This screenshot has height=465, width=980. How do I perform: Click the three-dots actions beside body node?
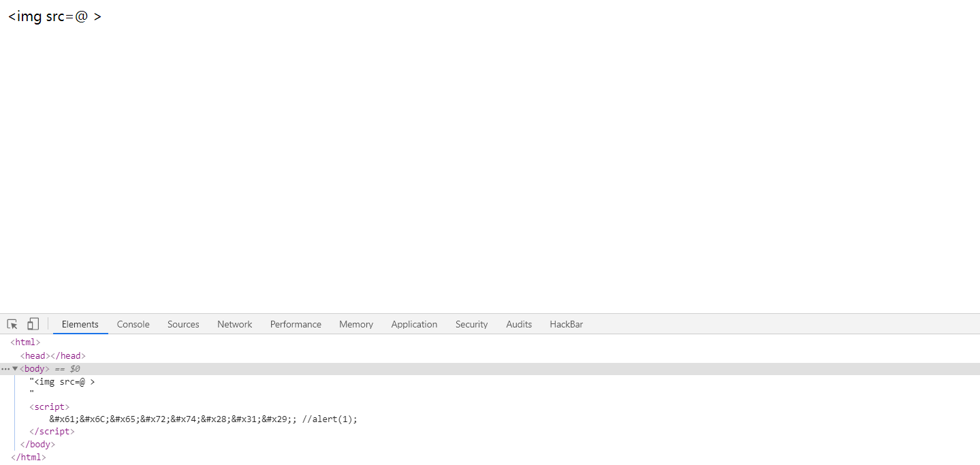pos(5,369)
